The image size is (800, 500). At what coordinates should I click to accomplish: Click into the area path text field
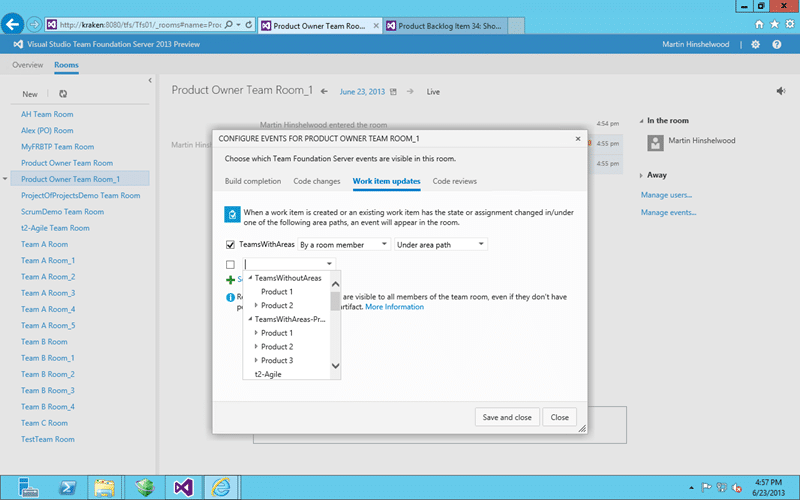pyautogui.click(x=284, y=264)
